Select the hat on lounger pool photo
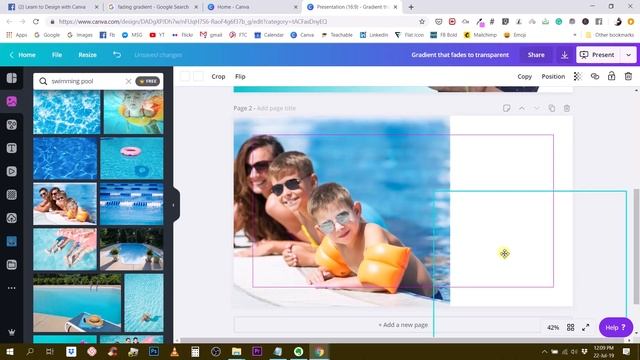The image size is (640, 360). [77, 302]
